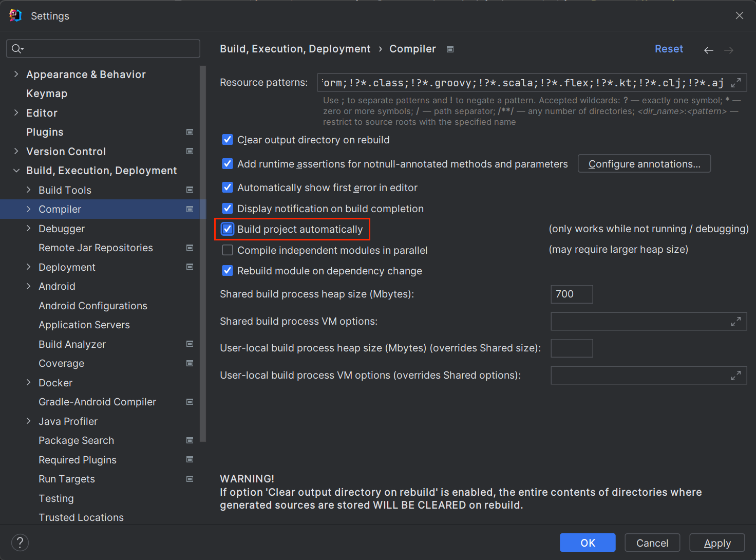Expand the Debugger tree node
The image size is (756, 560).
coord(28,229)
